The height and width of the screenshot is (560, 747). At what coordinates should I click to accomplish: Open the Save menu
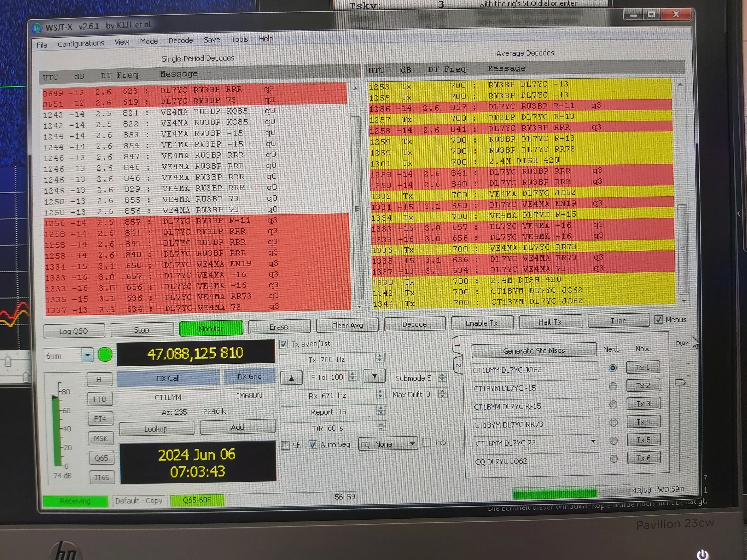[x=212, y=40]
